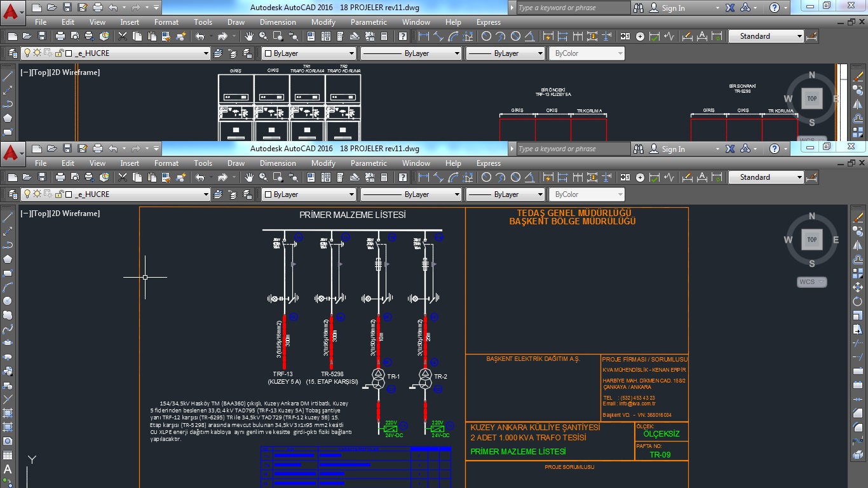Open the _e_HUCRE layer dropdown in lower window
868x488 pixels.
tap(206, 194)
